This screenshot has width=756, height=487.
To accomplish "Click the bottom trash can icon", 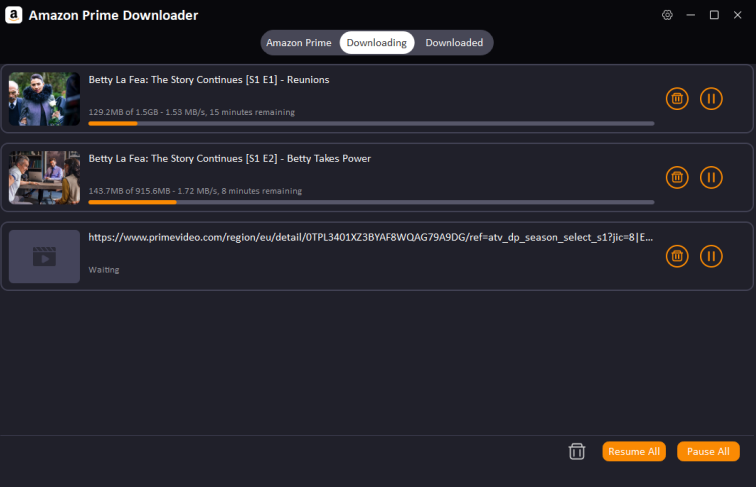I will [576, 451].
